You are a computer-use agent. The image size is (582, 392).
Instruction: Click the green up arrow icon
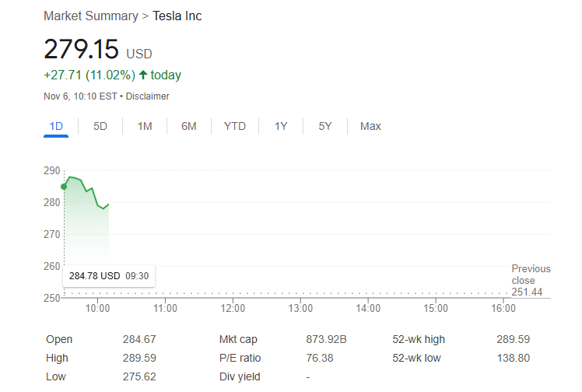143,75
